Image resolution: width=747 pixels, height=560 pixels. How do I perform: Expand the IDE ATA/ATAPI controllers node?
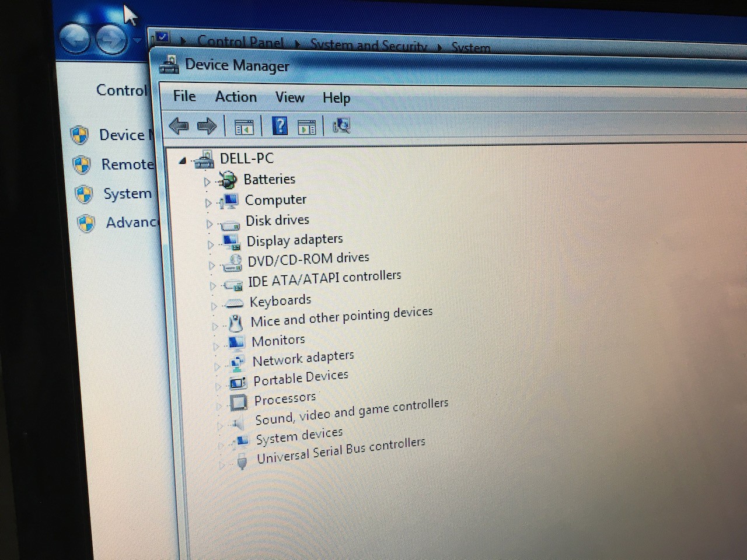(213, 286)
